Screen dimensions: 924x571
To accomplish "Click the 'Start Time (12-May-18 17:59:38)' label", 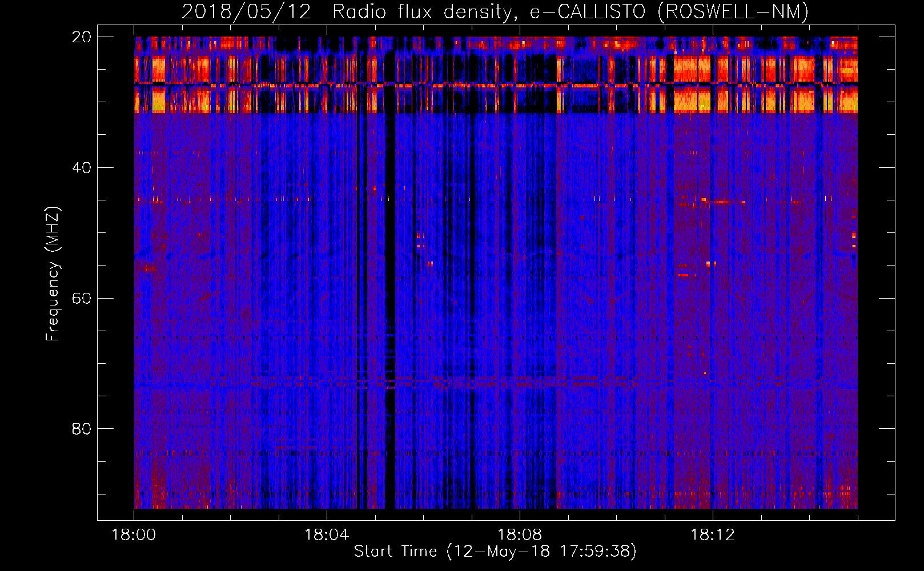I will (495, 551).
